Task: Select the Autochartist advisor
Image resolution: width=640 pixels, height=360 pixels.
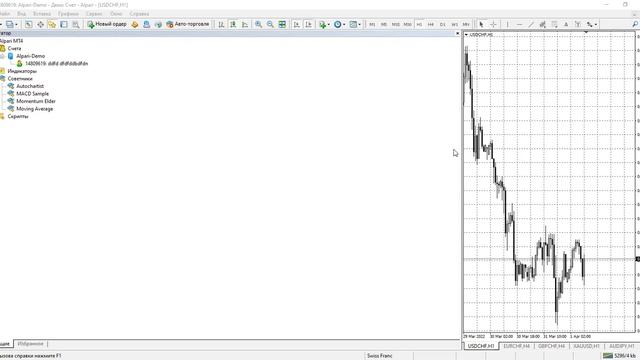Action: (30, 86)
